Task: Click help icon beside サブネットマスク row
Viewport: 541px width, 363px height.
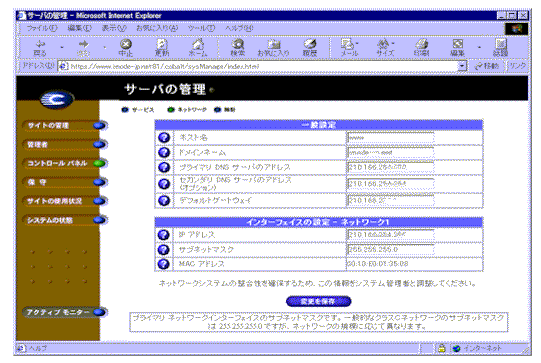Action: tap(164, 249)
